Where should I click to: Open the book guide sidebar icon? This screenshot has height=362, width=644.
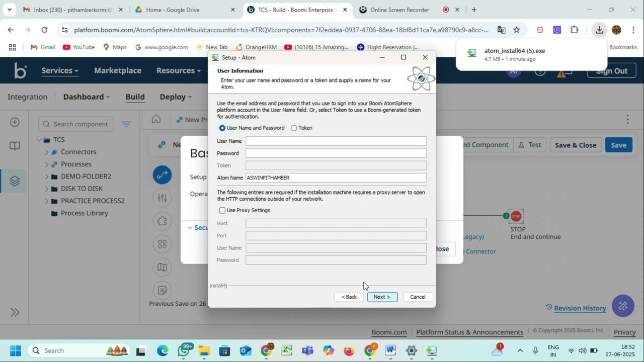[15, 146]
